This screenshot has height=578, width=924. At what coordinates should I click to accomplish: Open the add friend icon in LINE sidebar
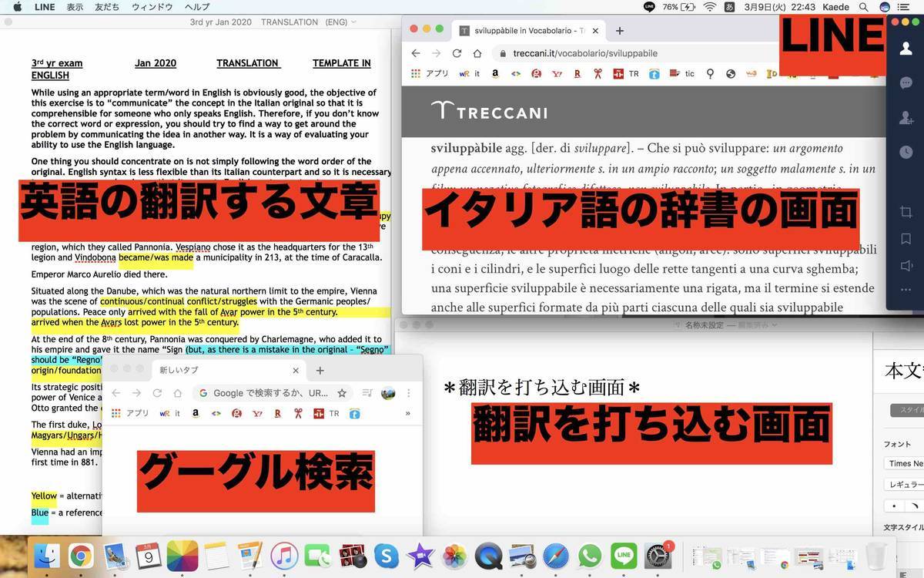pyautogui.click(x=906, y=118)
